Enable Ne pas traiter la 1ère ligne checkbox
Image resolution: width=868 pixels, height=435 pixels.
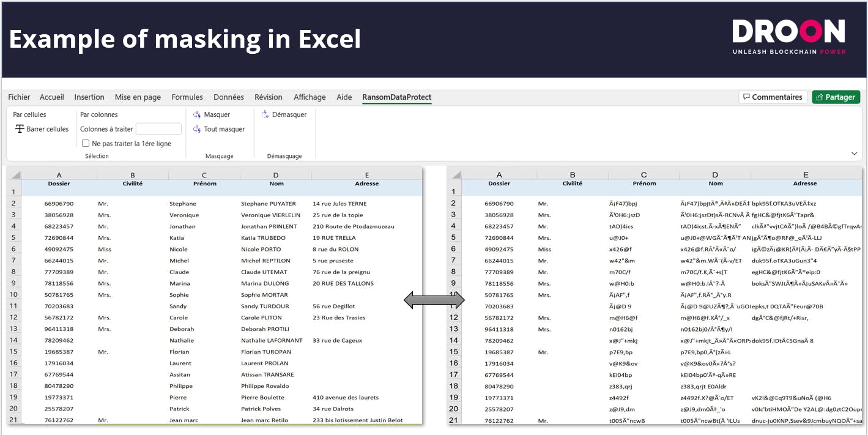tap(86, 144)
